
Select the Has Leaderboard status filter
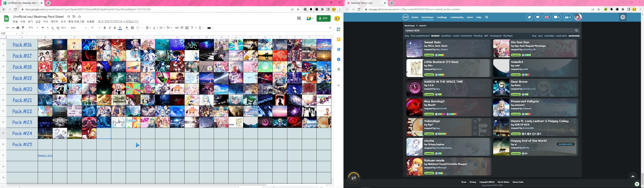pyautogui.click(x=420, y=36)
